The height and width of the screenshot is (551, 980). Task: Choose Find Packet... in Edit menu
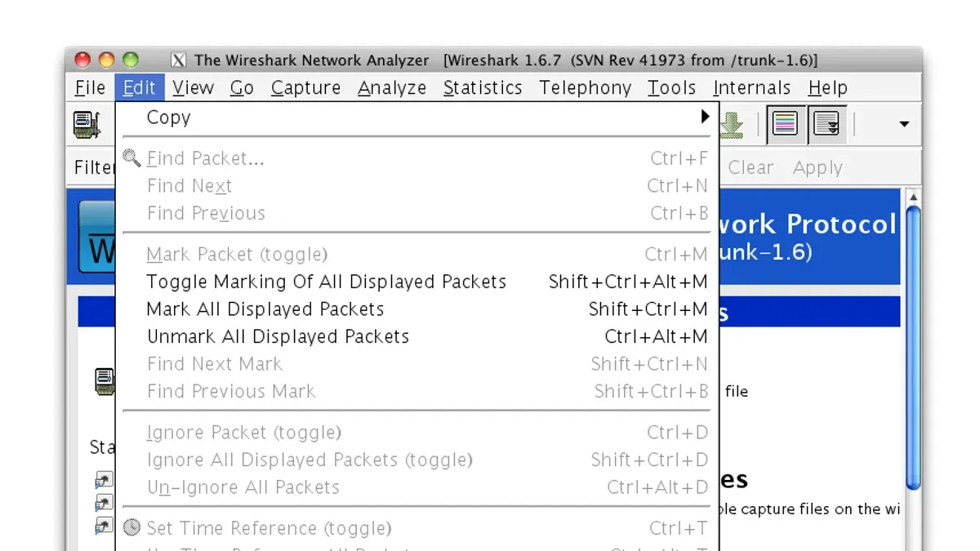(416, 158)
